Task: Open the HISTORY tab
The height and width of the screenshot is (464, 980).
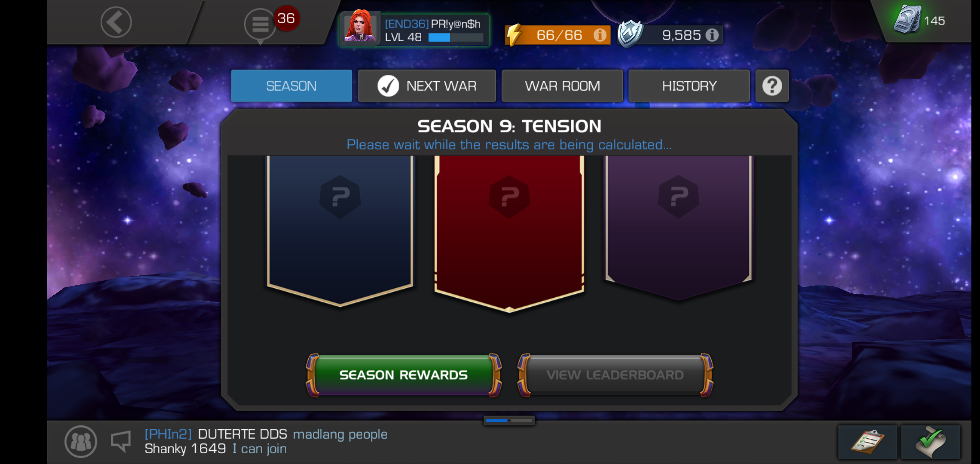Action: click(689, 86)
